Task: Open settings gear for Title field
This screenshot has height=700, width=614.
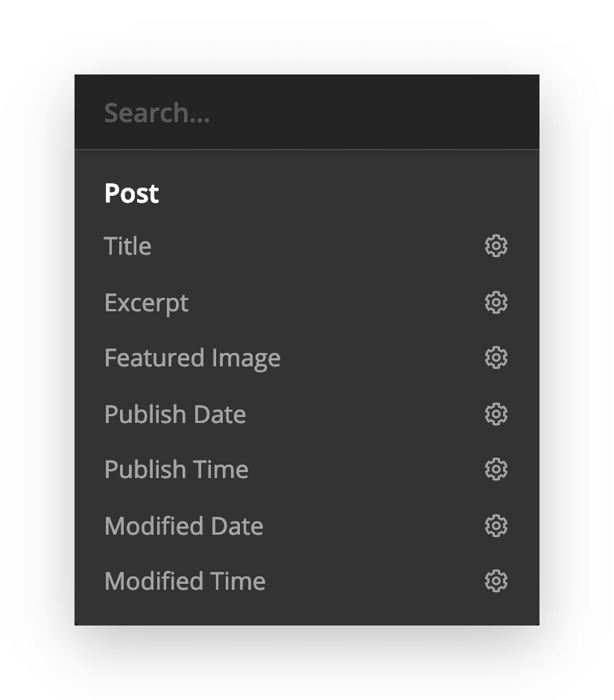Action: pos(496,246)
